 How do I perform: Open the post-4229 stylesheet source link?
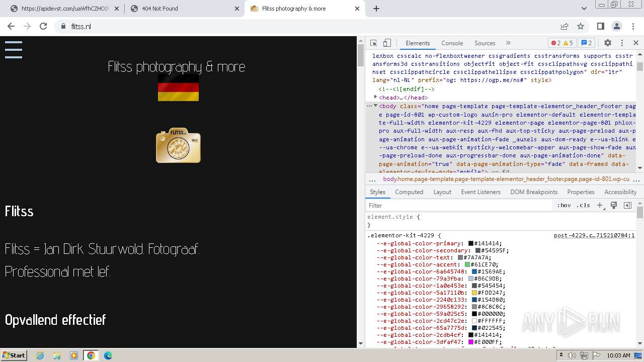pos(594,235)
